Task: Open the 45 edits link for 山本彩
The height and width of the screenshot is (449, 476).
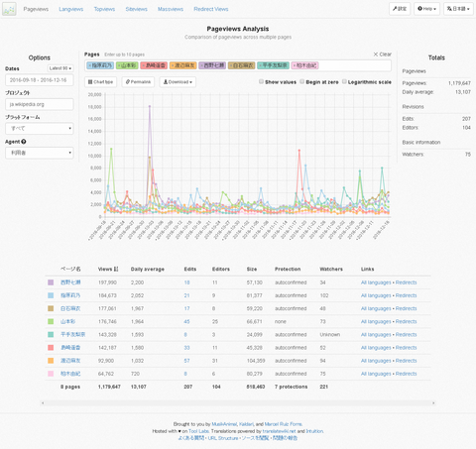Action: click(186, 321)
